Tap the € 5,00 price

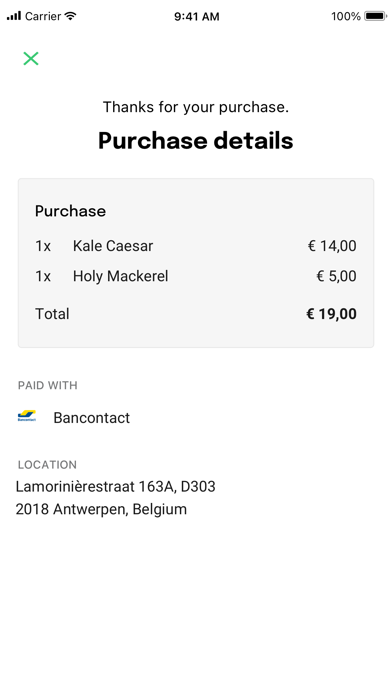(x=336, y=276)
